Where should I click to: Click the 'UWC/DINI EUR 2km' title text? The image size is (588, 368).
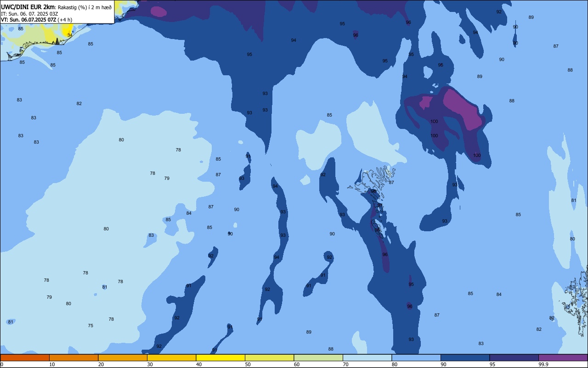pyautogui.click(x=28, y=7)
